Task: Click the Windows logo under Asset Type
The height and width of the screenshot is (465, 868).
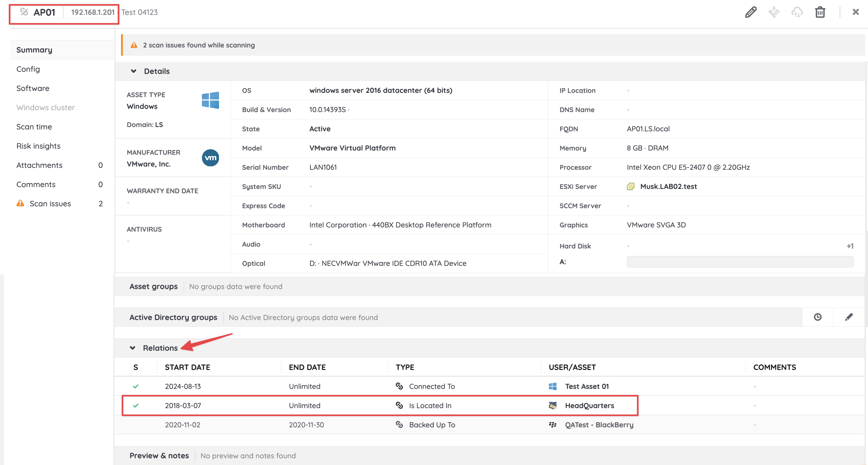Action: [210, 100]
